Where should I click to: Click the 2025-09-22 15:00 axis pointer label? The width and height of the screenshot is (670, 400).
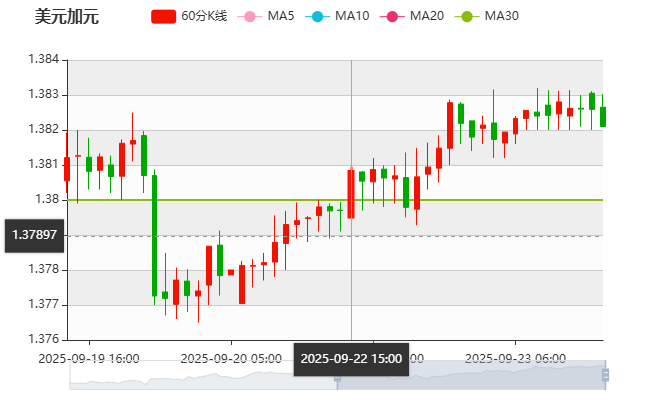coord(351,358)
